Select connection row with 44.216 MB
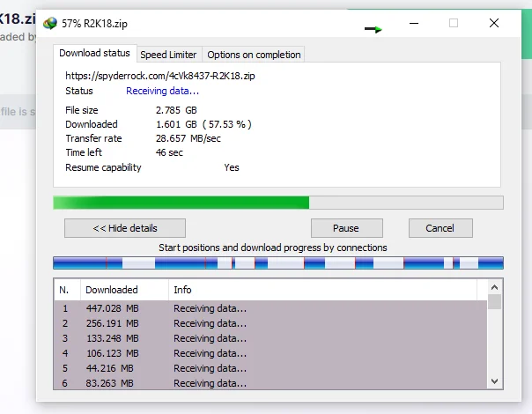 tap(270, 368)
